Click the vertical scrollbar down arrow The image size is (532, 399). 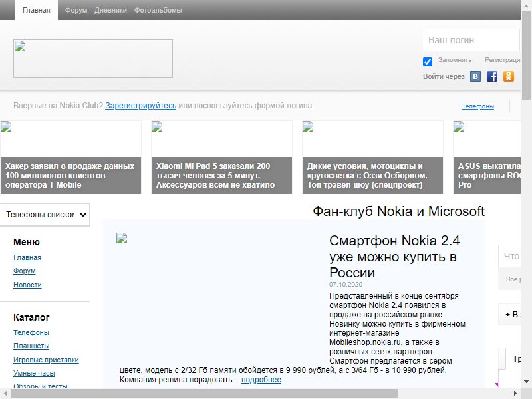tap(526, 382)
